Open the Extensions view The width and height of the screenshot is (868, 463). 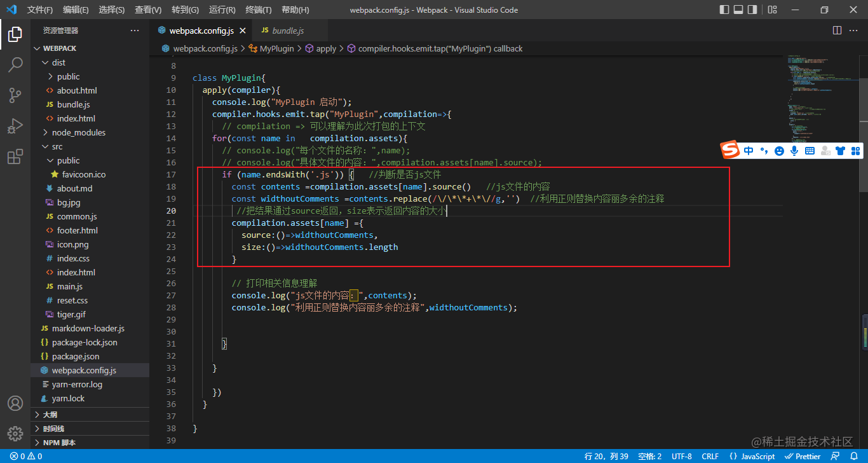(x=15, y=157)
